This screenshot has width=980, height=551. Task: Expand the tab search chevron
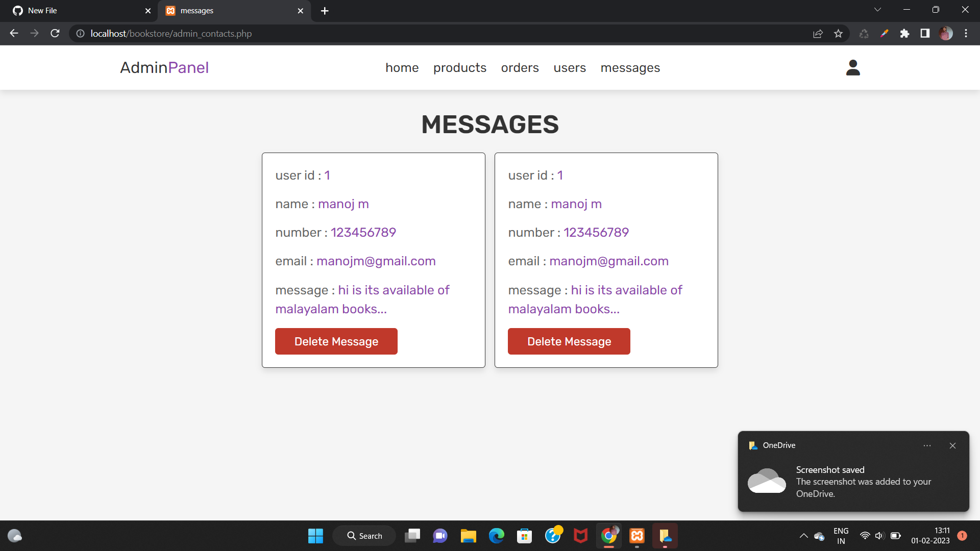tap(877, 10)
